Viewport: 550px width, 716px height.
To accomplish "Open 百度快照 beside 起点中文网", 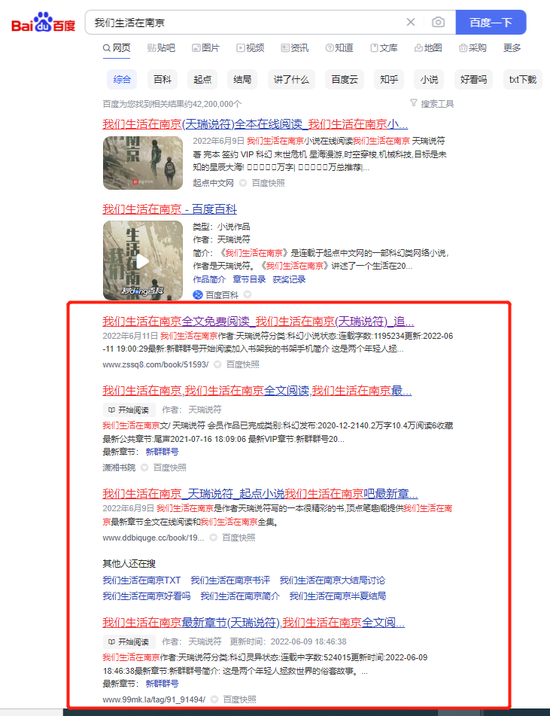I will 268,183.
